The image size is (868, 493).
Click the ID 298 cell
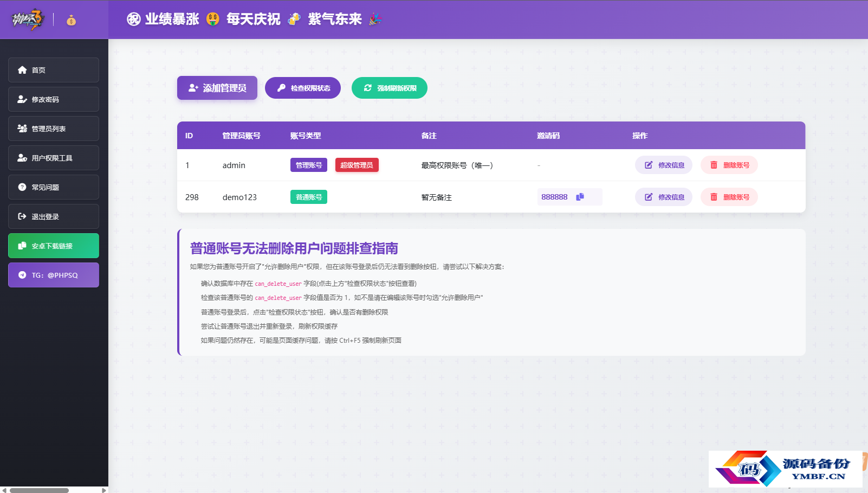(x=192, y=197)
